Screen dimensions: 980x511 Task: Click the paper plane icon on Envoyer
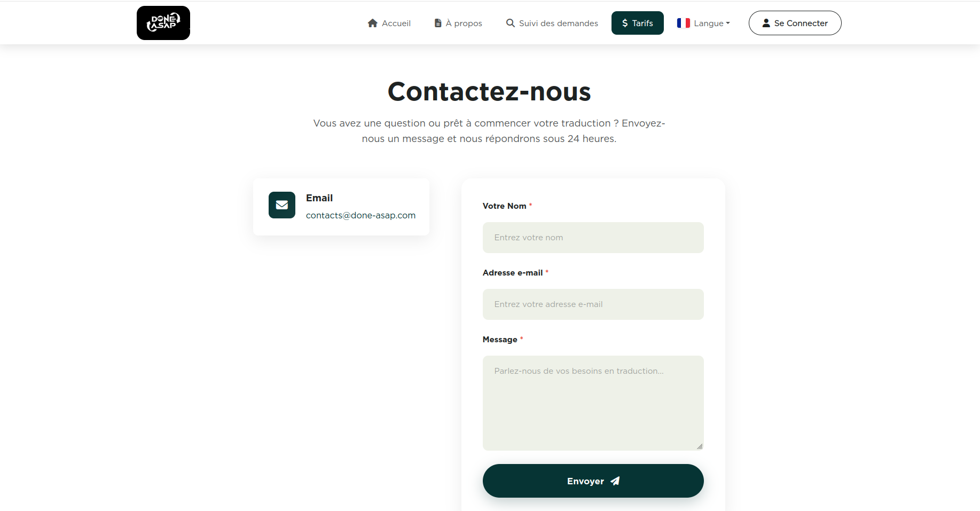[615, 481]
